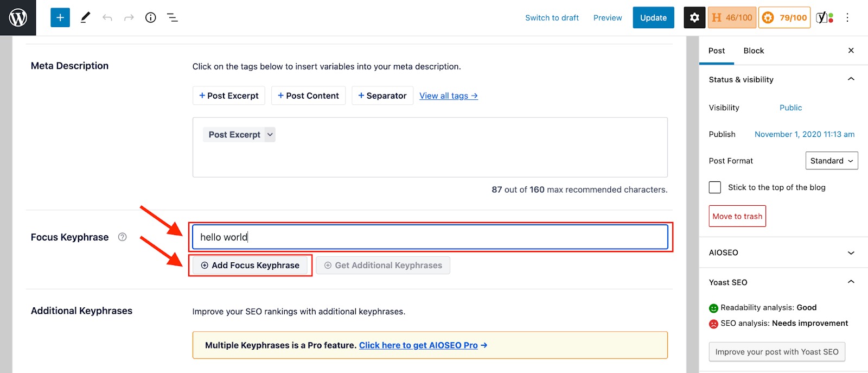Image resolution: width=868 pixels, height=373 pixels.
Task: Open the Post Excerpt tag dropdown arrow
Action: 270,135
